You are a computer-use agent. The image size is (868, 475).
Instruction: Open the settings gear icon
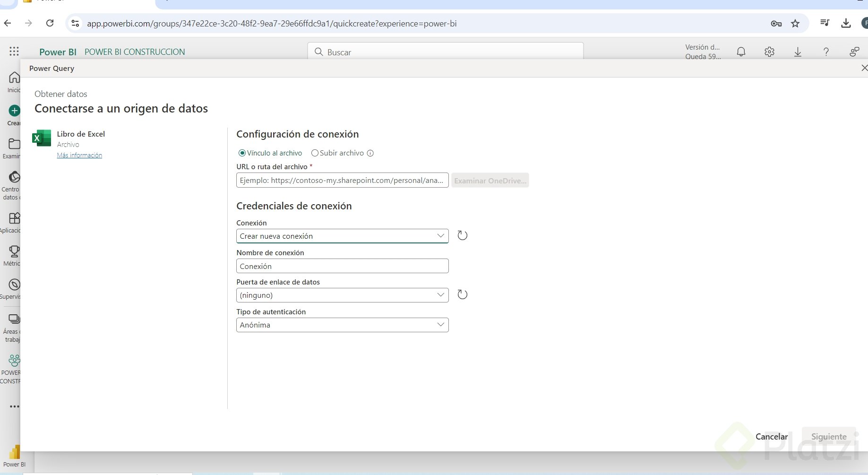click(x=769, y=52)
